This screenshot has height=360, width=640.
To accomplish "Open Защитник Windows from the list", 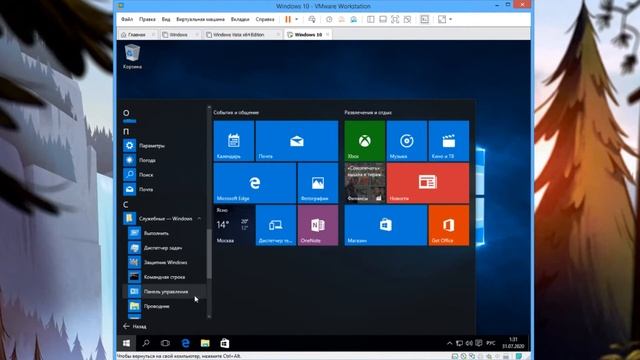I will pyautogui.click(x=164, y=262).
